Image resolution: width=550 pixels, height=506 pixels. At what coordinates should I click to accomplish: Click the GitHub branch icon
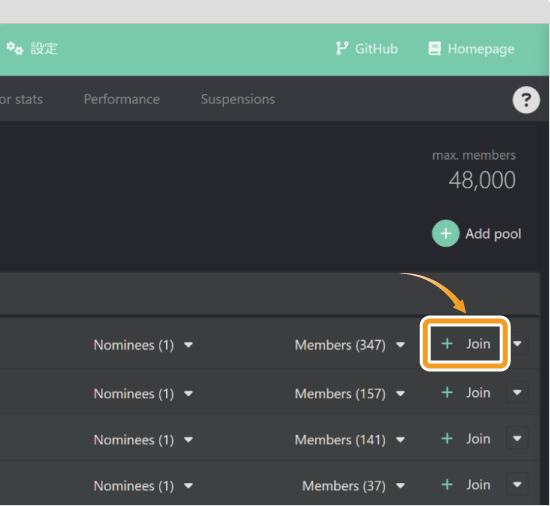(x=342, y=48)
